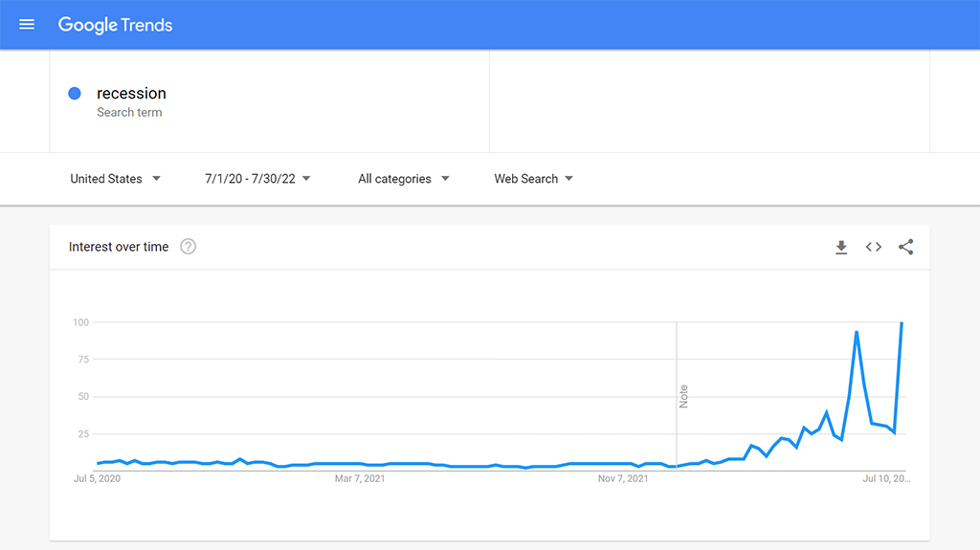Click the Interest over time heading
Screen dimensions: 980x550
coord(119,247)
